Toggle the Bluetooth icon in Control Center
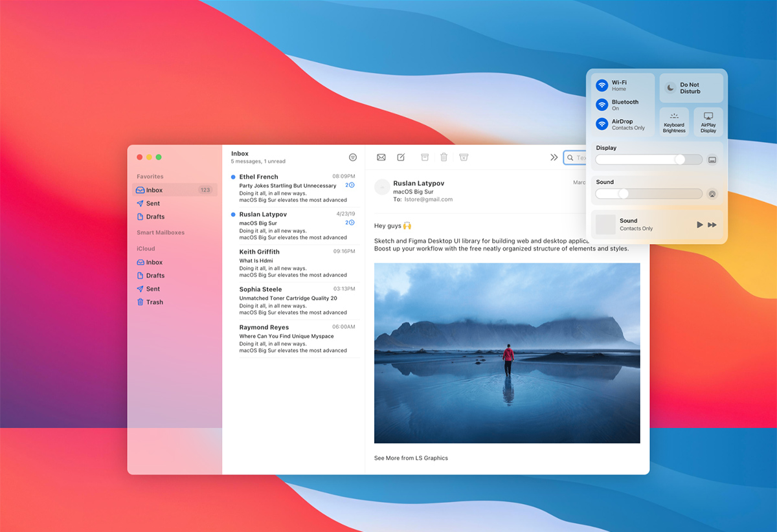This screenshot has width=777, height=532. click(x=602, y=105)
